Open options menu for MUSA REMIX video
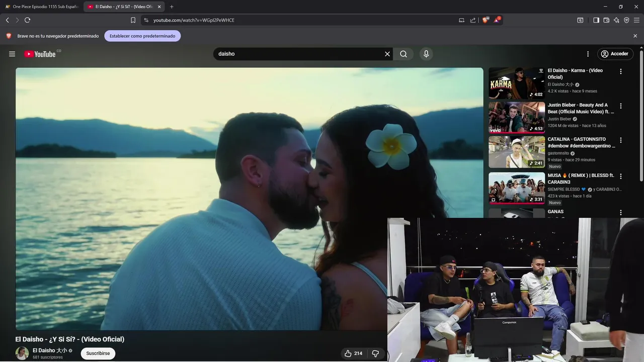This screenshot has height=362, width=644. click(621, 176)
